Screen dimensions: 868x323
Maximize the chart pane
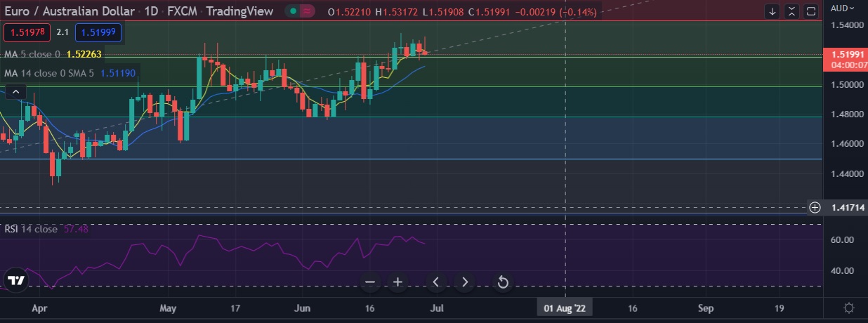pos(810,11)
